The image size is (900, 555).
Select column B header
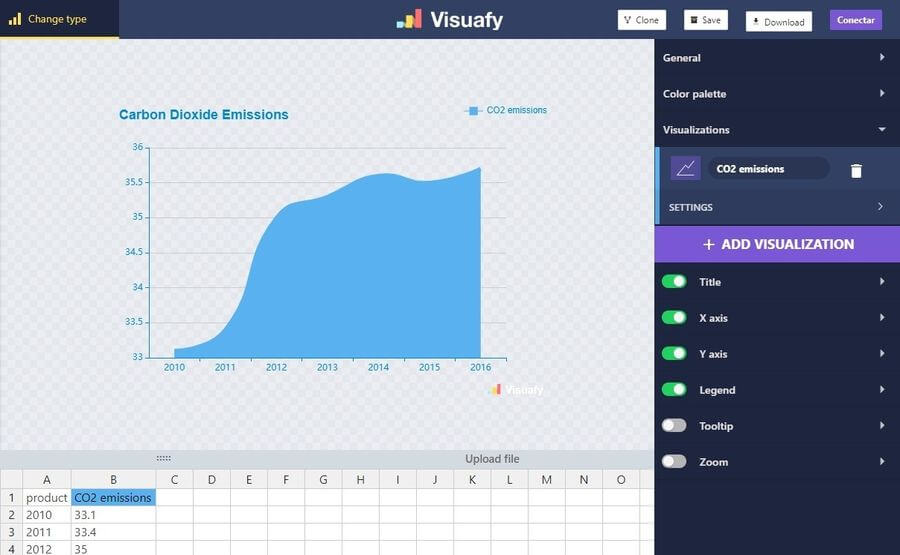click(x=113, y=480)
